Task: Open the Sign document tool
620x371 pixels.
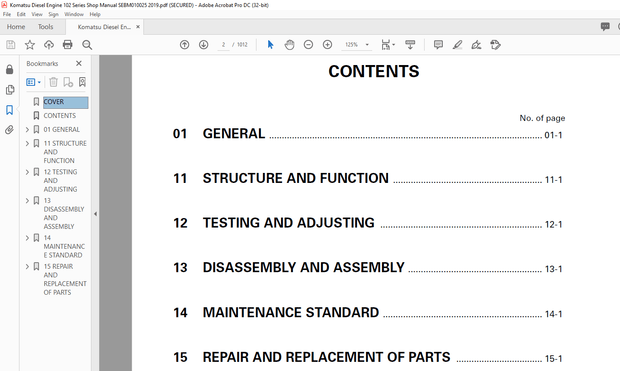Action: coord(476,45)
